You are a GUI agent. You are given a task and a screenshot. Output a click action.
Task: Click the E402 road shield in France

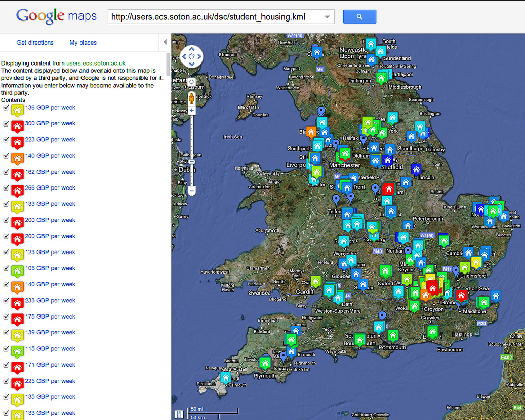point(506,358)
